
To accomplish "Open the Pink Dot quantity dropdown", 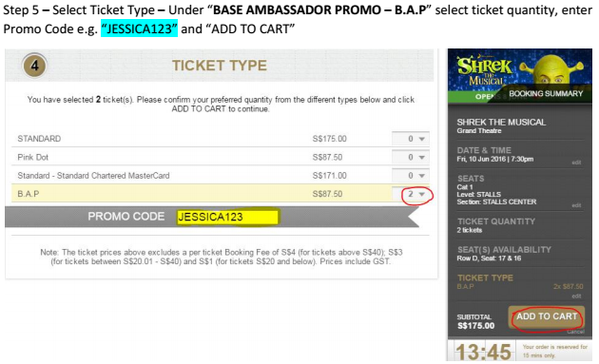I will [x=411, y=157].
